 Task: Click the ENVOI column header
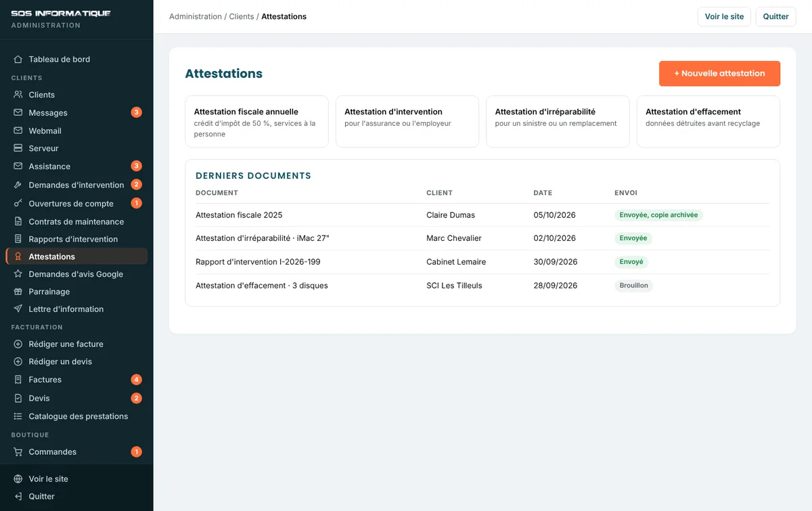626,193
